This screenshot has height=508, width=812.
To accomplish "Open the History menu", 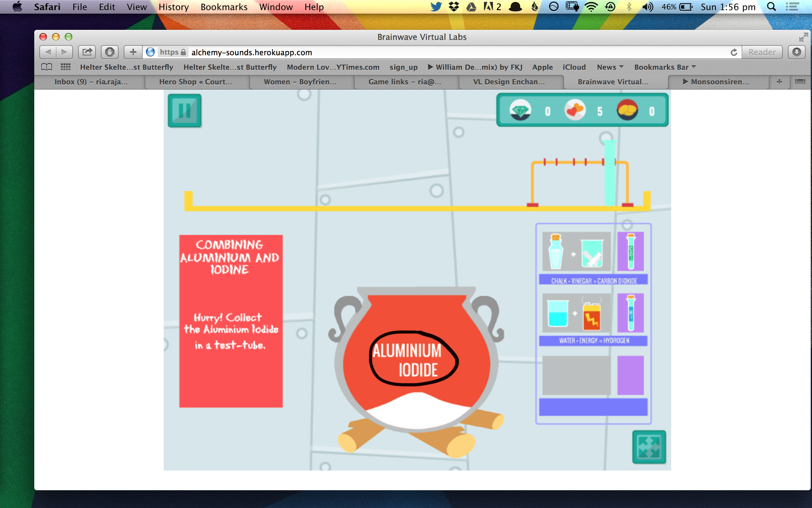I will (174, 7).
